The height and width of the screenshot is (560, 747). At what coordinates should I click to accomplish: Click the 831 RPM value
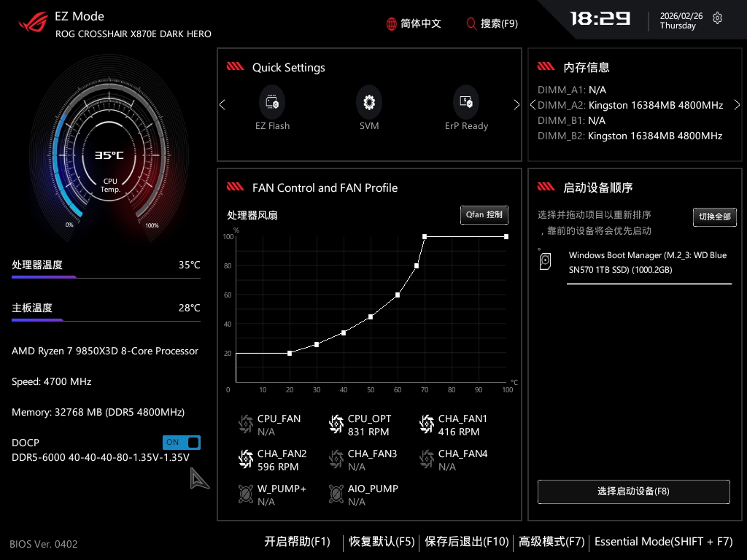(x=368, y=432)
